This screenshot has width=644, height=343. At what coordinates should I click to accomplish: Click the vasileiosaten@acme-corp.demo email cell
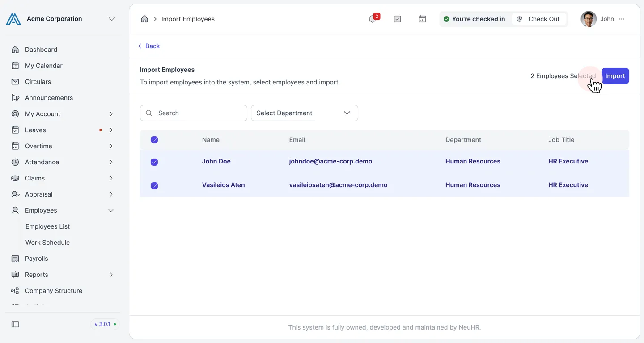(338, 185)
